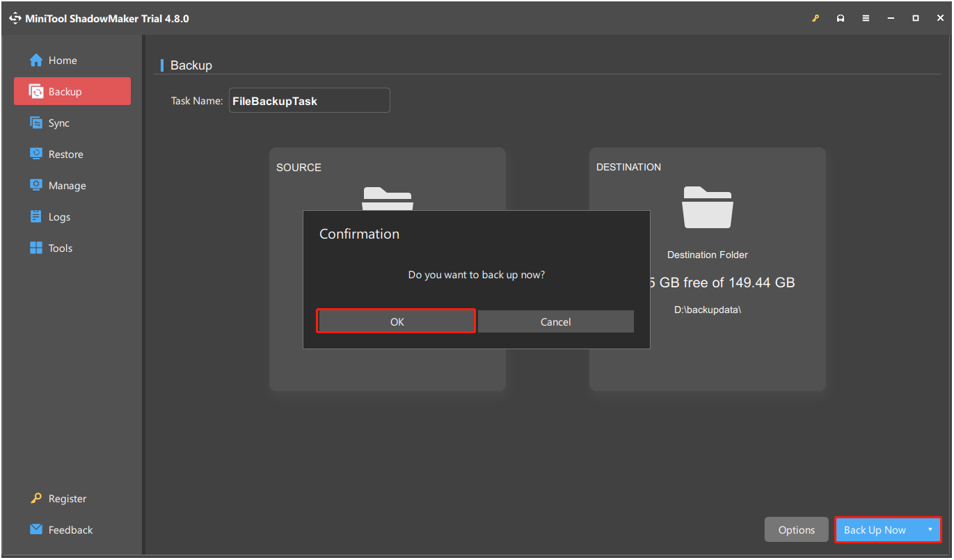This screenshot has height=560, width=954.
Task: Confirm backup by clicking OK
Action: (396, 321)
